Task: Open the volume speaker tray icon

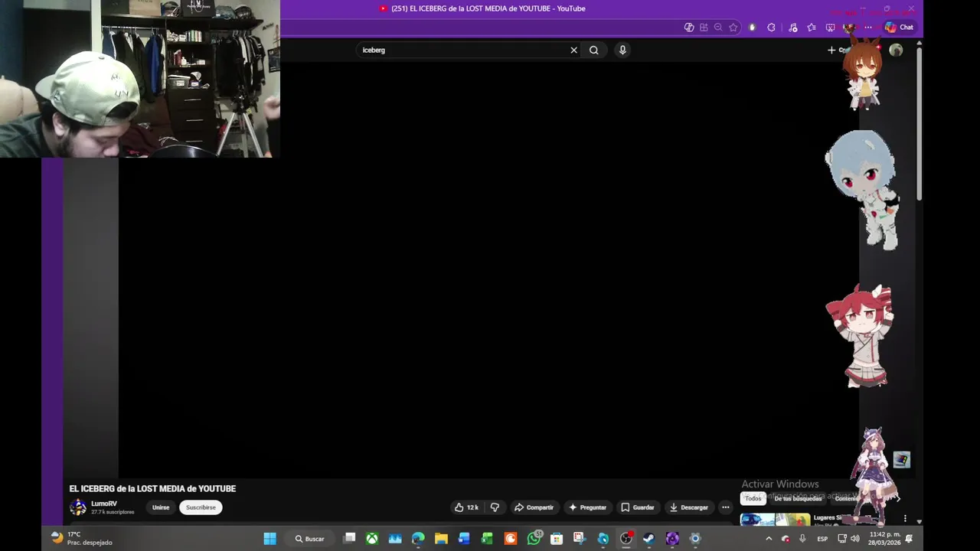Action: point(857,539)
